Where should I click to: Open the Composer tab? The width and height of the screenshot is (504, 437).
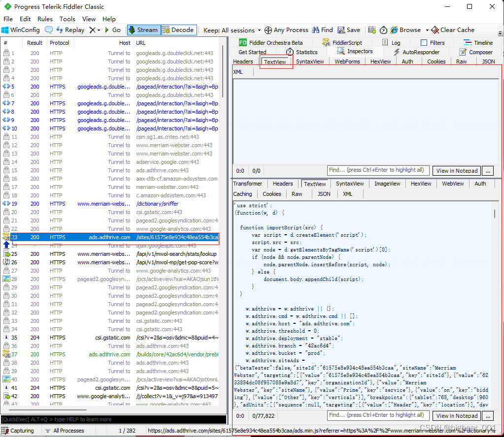pyautogui.click(x=476, y=52)
